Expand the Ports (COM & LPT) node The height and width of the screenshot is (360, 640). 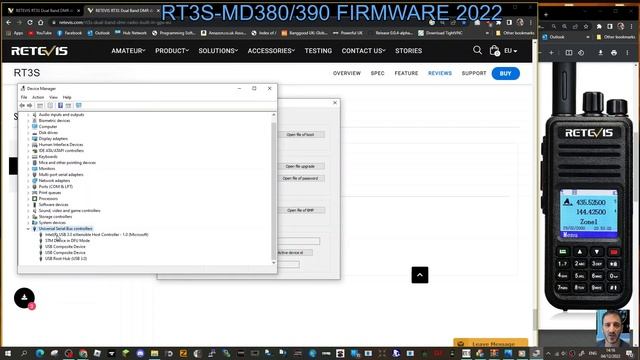coord(28,187)
